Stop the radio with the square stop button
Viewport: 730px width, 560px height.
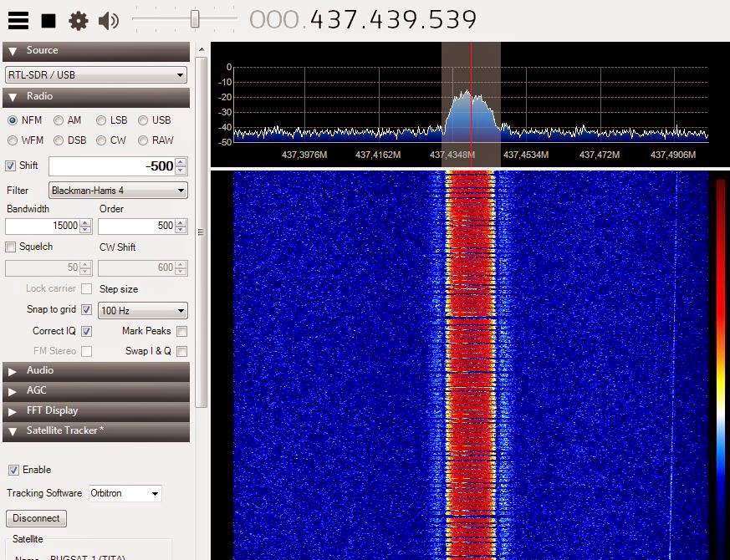[48, 21]
